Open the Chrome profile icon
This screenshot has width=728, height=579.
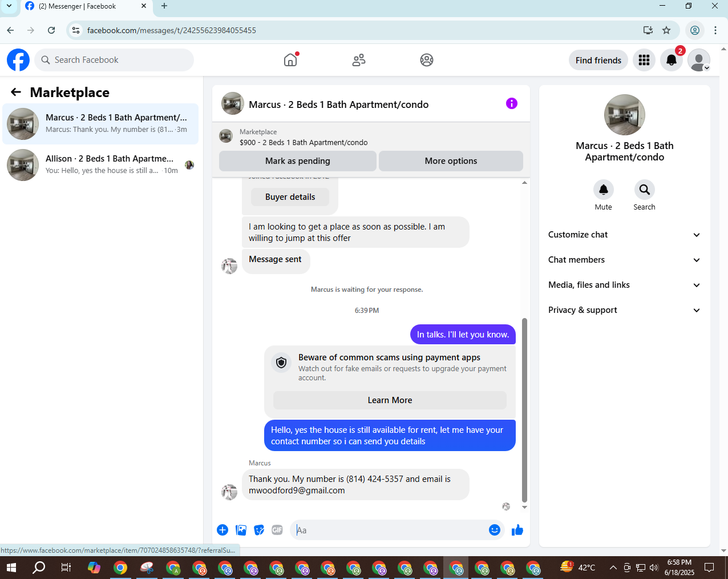tap(695, 30)
